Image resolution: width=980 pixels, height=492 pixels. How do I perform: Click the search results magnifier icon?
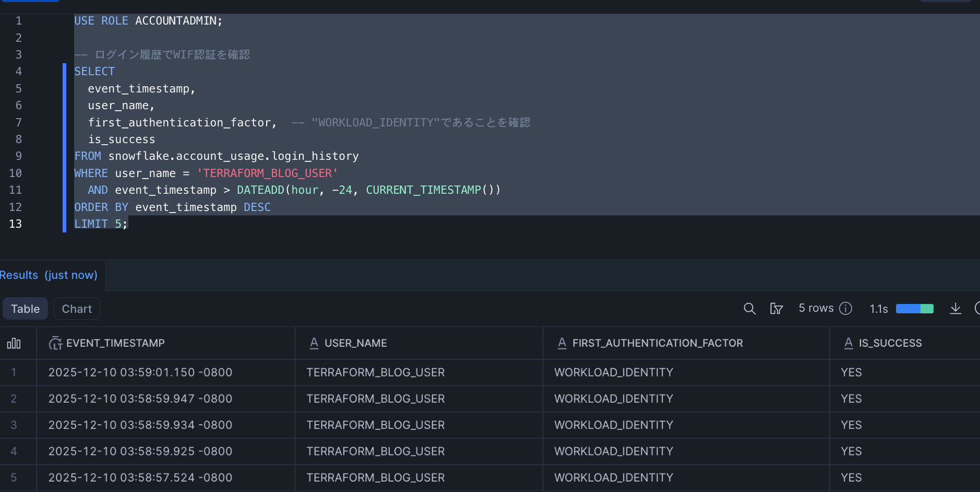[749, 309]
